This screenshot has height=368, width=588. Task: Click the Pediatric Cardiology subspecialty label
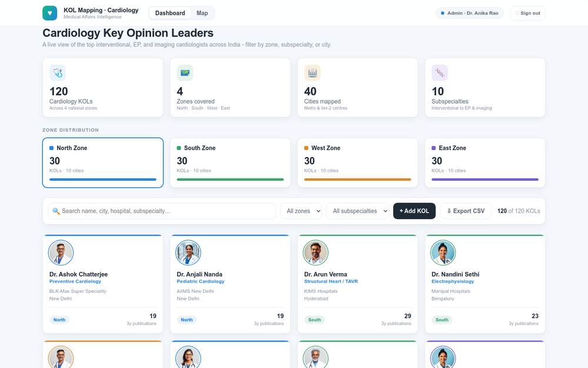tap(201, 281)
